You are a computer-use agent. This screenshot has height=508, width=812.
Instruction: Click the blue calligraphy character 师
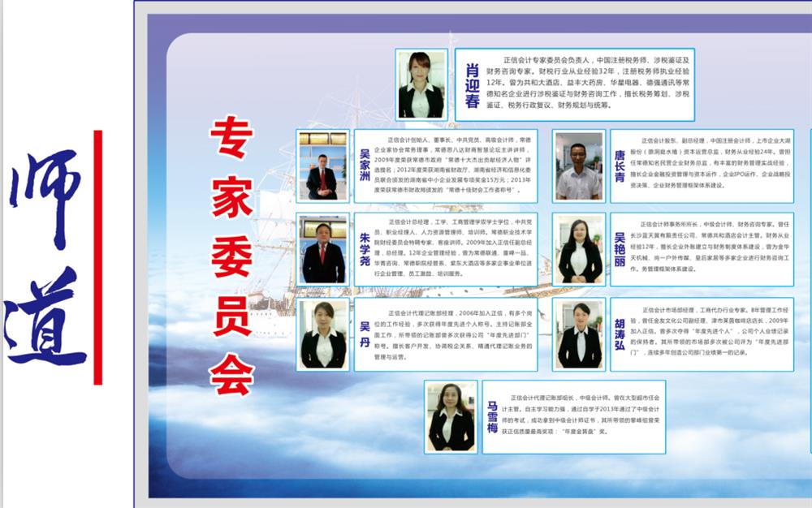pyautogui.click(x=45, y=199)
